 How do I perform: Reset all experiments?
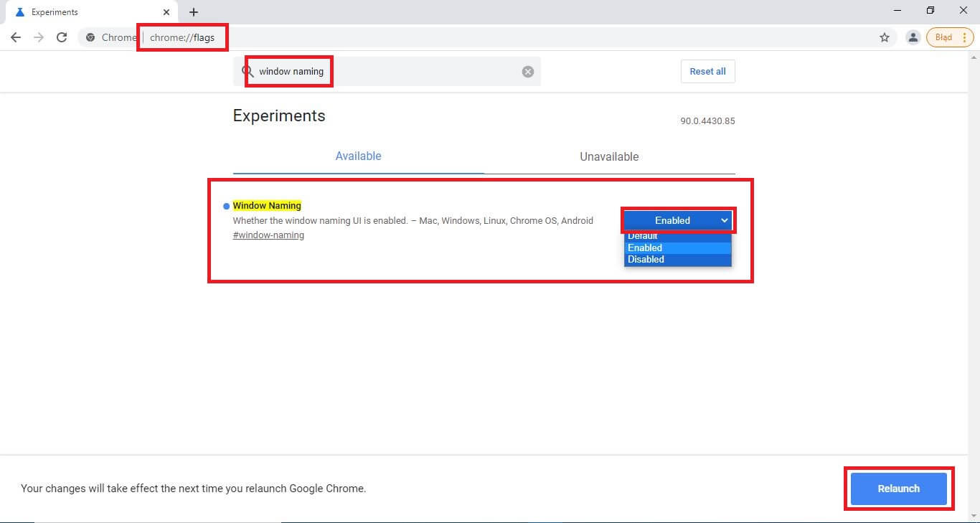tap(707, 71)
